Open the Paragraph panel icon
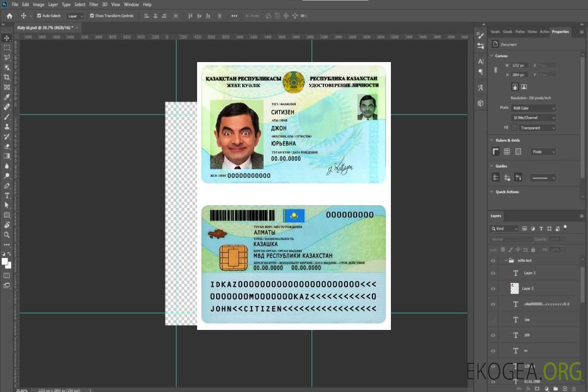 pyautogui.click(x=480, y=72)
